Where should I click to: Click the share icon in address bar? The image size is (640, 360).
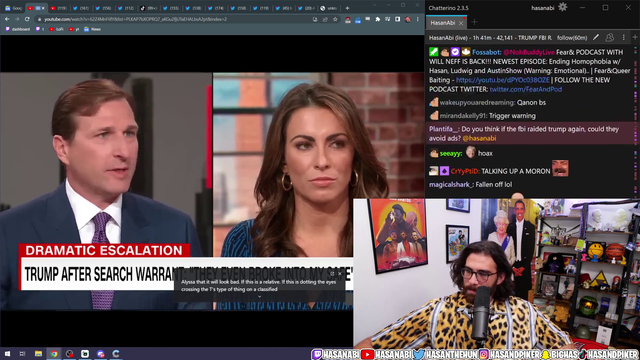tap(325, 19)
